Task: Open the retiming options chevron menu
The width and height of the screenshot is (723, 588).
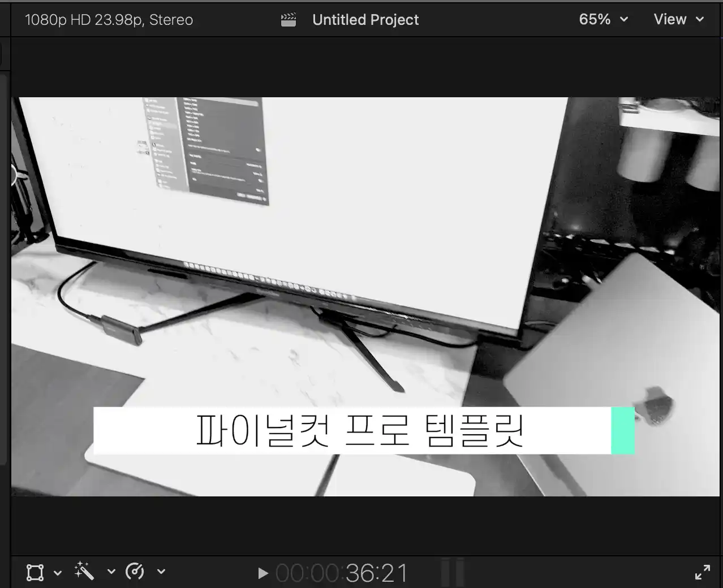Action: pos(161,572)
